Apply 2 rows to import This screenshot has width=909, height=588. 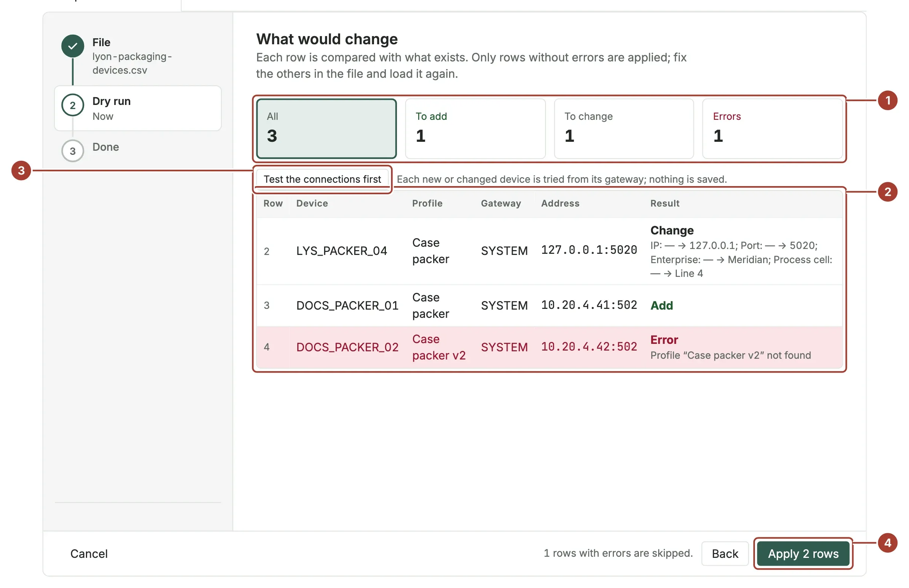pyautogui.click(x=803, y=553)
